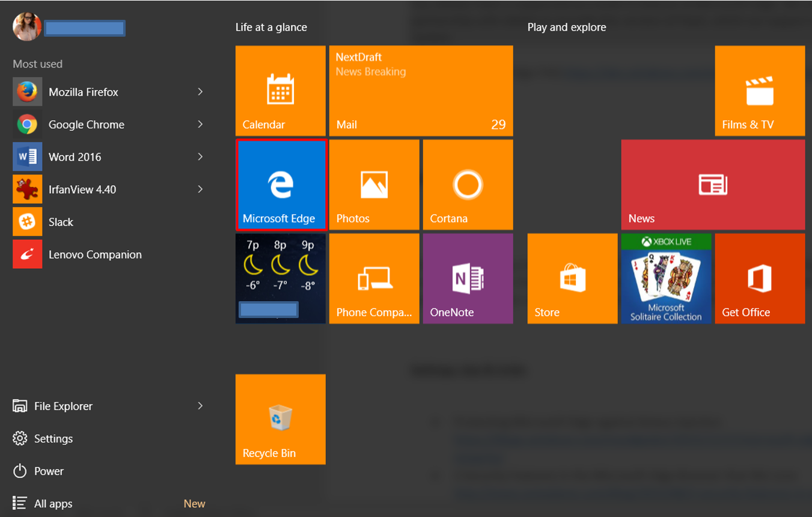This screenshot has width=812, height=517.
Task: Click the File Explorer icon
Action: [20, 406]
